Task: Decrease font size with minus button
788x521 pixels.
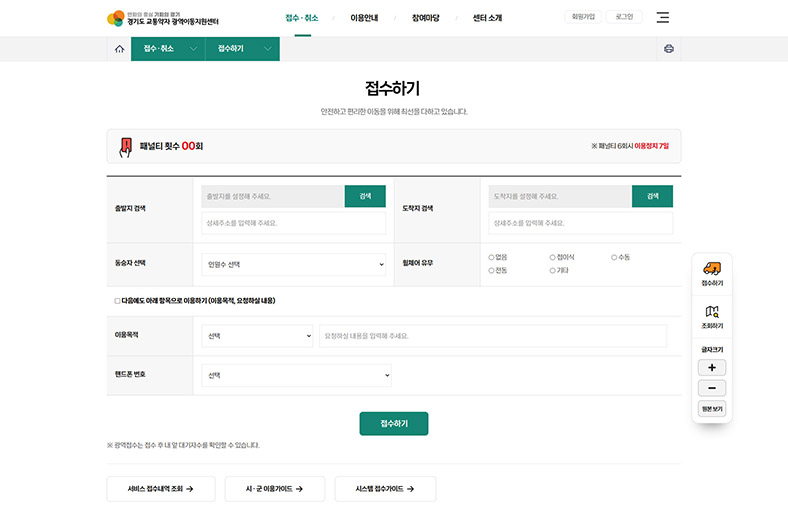Action: tap(711, 388)
